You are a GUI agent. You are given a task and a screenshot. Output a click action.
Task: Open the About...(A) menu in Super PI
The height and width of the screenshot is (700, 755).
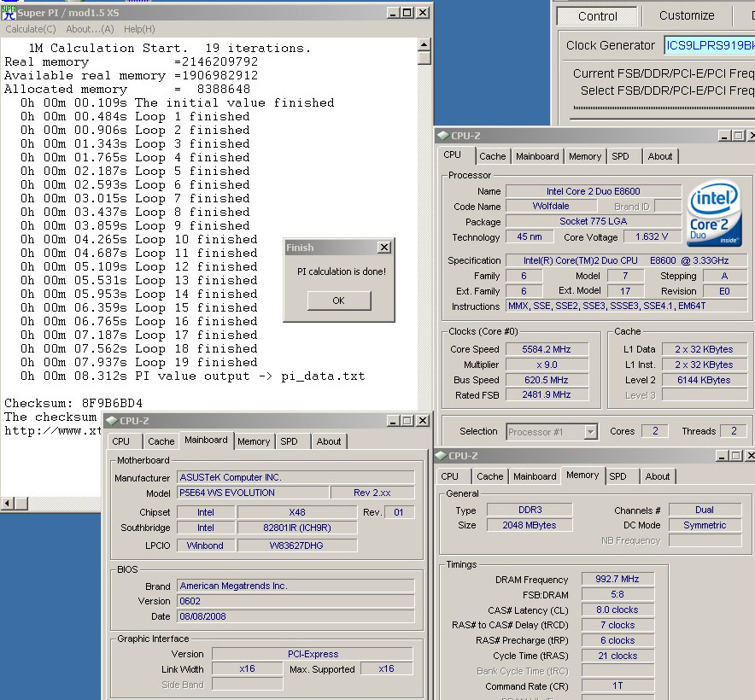90,29
